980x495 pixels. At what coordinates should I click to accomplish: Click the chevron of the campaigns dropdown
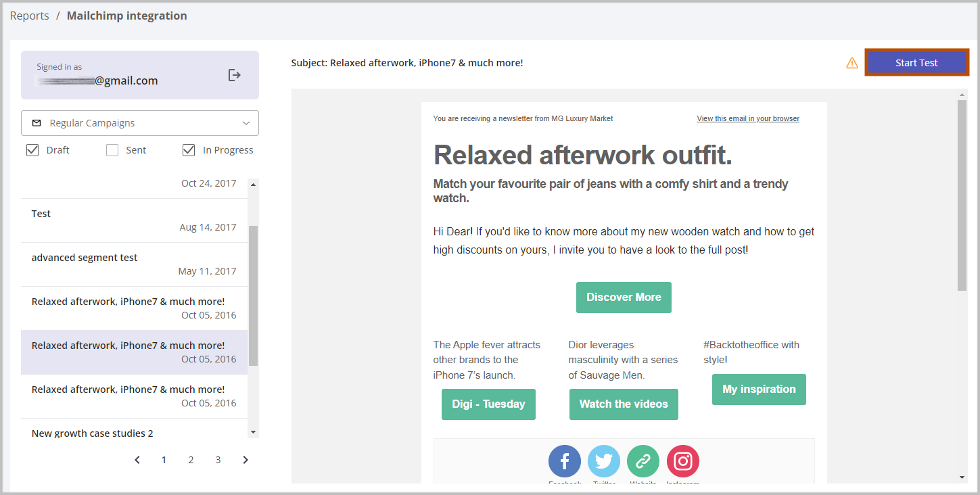tap(246, 123)
